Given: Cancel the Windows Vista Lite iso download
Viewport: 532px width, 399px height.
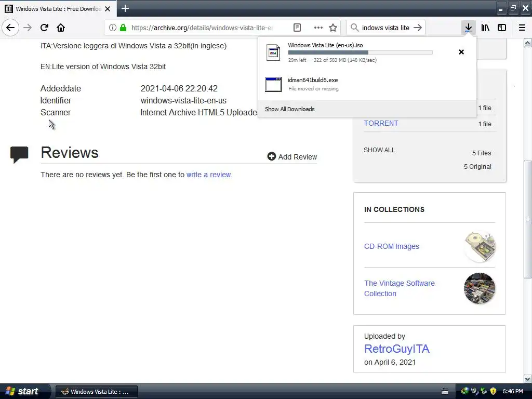Looking at the screenshot, I should 461,52.
